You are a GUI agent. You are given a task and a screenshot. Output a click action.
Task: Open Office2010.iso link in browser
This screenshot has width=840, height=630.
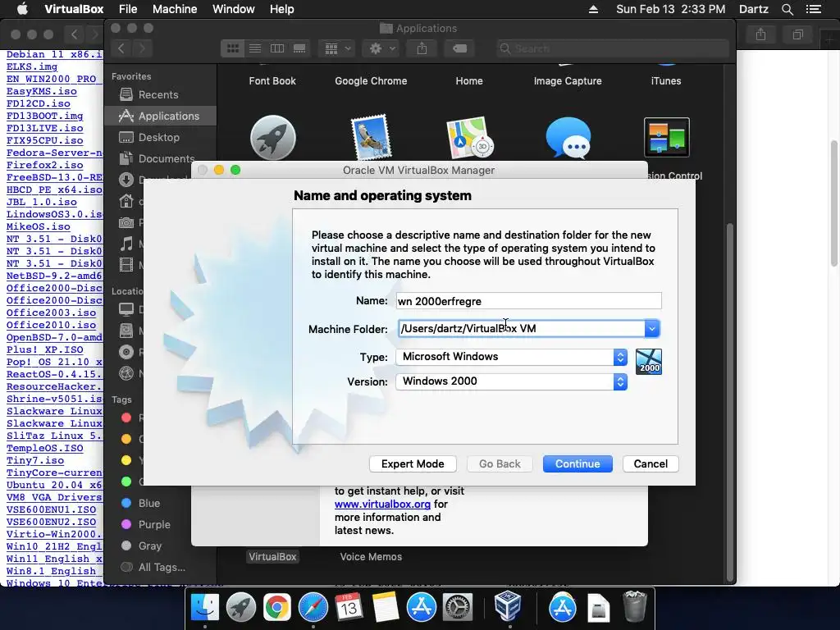[51, 325]
